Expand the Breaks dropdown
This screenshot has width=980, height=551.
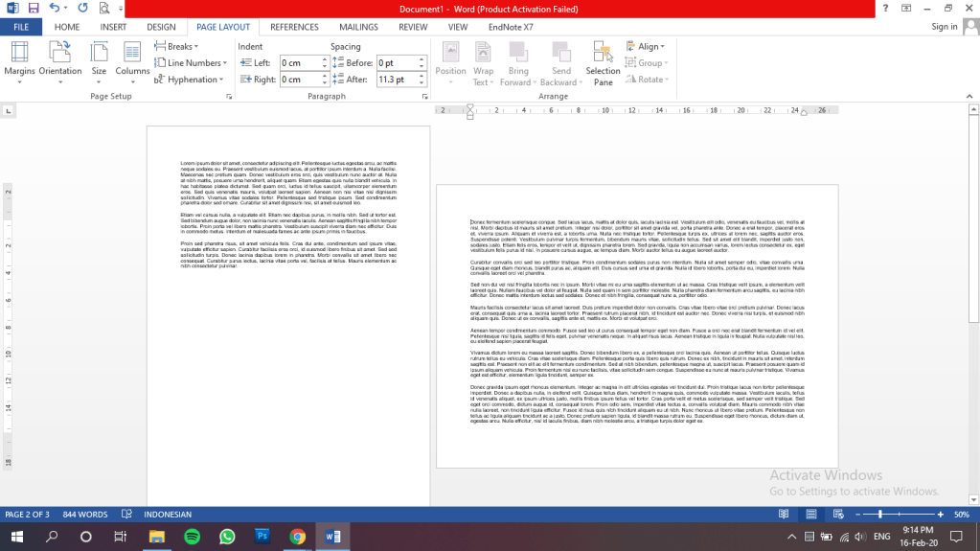point(181,46)
